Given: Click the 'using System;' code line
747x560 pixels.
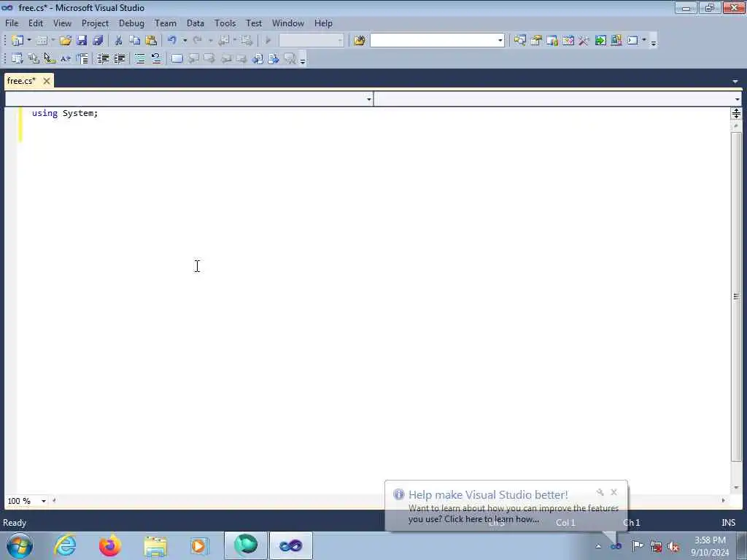Looking at the screenshot, I should [65, 113].
